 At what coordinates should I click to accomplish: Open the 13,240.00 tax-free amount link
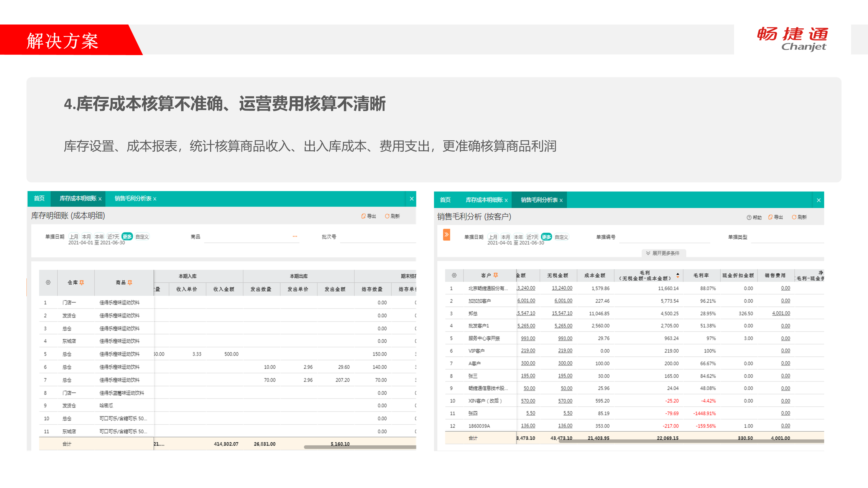(562, 288)
